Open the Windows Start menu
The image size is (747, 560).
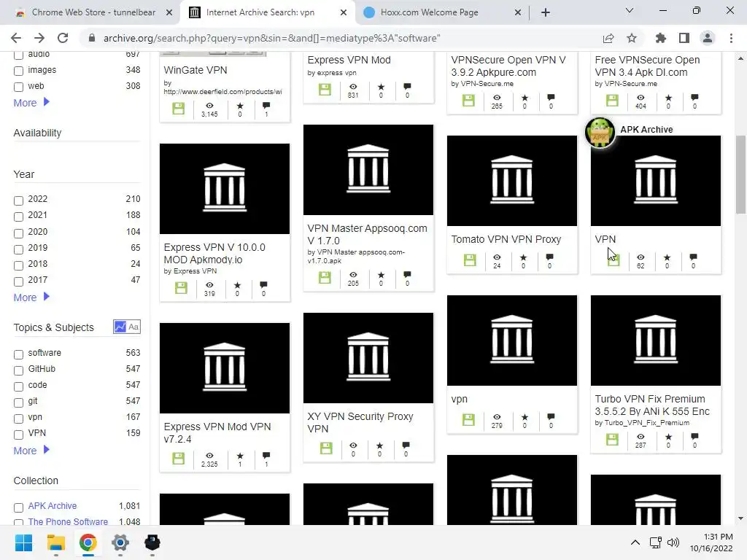tap(24, 542)
